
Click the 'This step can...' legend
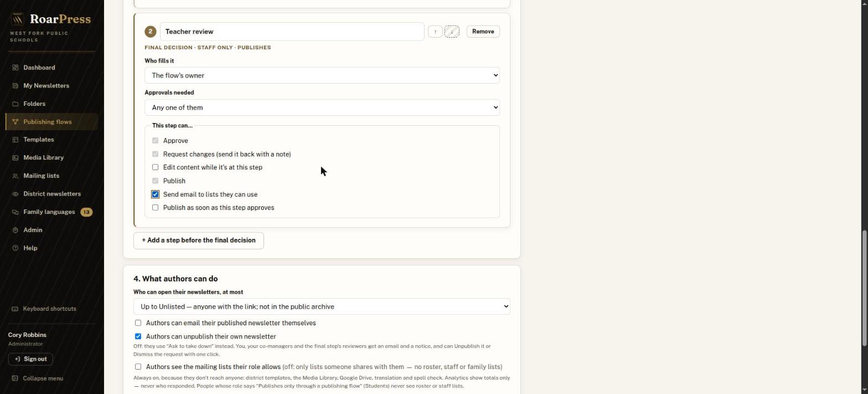[172, 126]
